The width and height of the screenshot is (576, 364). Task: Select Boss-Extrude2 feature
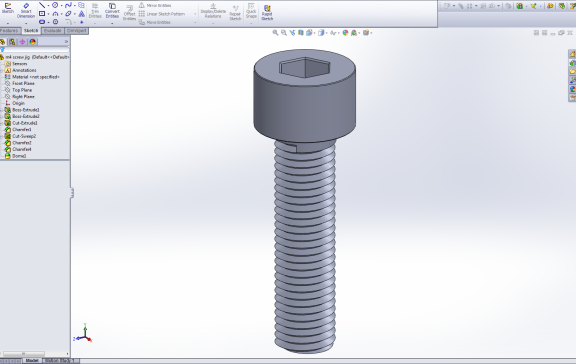pos(25,116)
